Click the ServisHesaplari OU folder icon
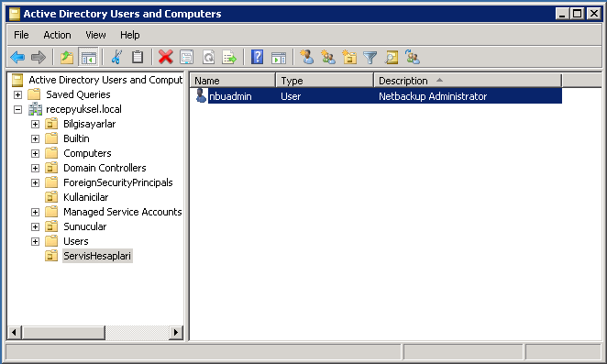607x364 pixels. tap(51, 256)
